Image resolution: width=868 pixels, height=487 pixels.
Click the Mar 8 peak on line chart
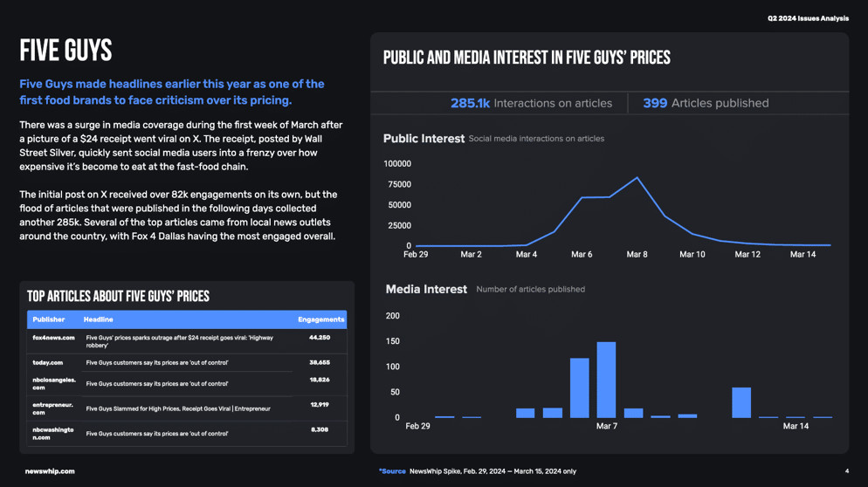[637, 178]
